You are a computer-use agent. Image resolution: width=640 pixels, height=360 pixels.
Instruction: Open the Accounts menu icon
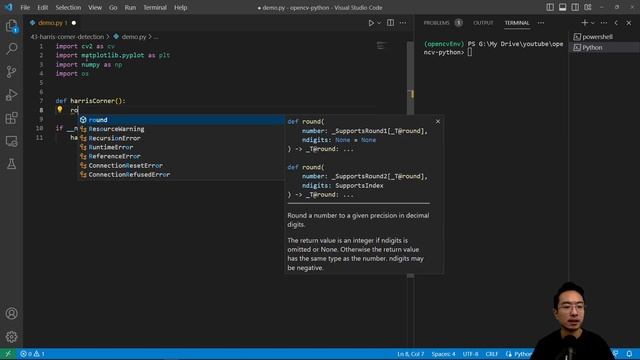[x=11, y=313]
